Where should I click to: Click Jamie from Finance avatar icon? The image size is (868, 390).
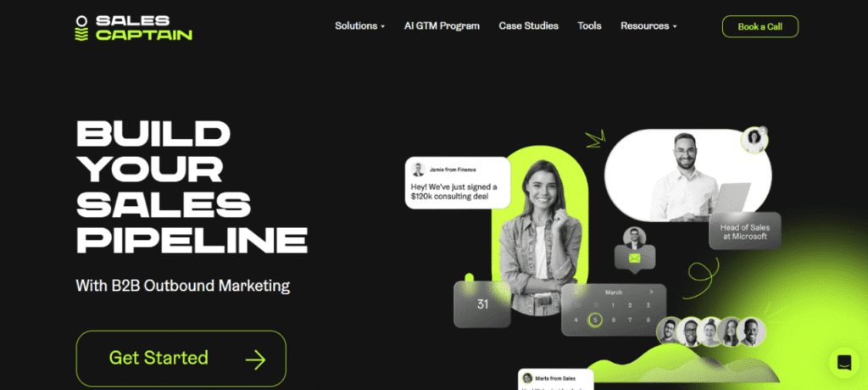[419, 170]
